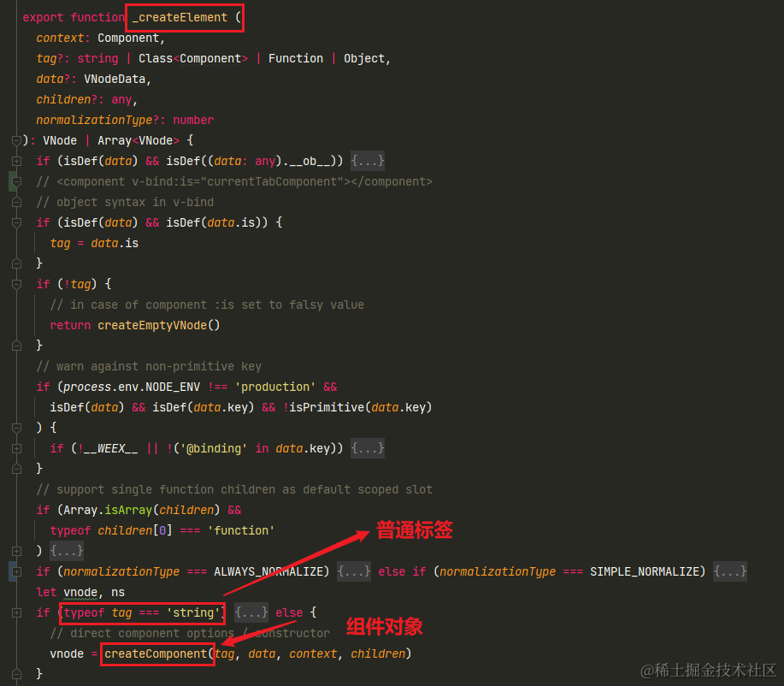Collapse the 'if (isDef(data) && isDef(data.is))' block
Image resolution: width=784 pixels, height=686 pixels.
[16, 222]
